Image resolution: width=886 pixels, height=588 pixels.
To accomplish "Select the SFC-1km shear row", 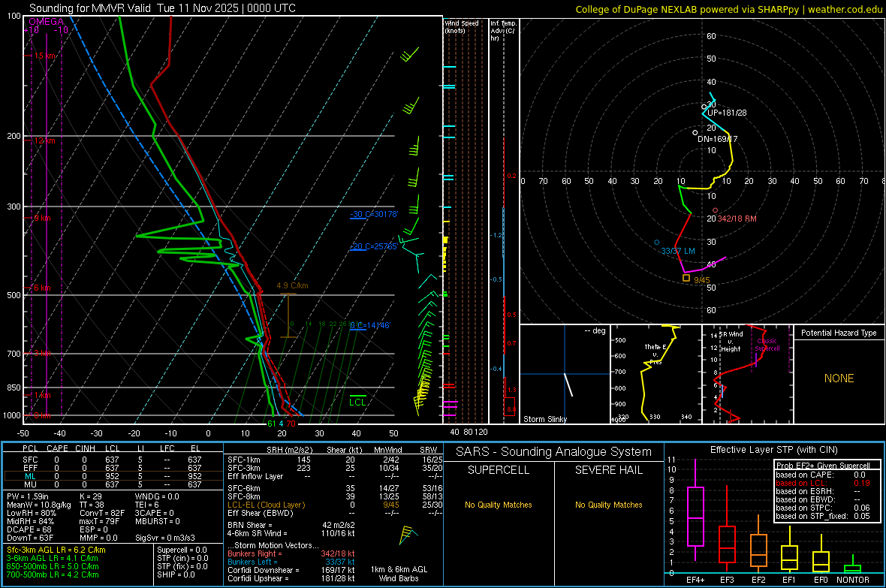I will coord(335,460).
